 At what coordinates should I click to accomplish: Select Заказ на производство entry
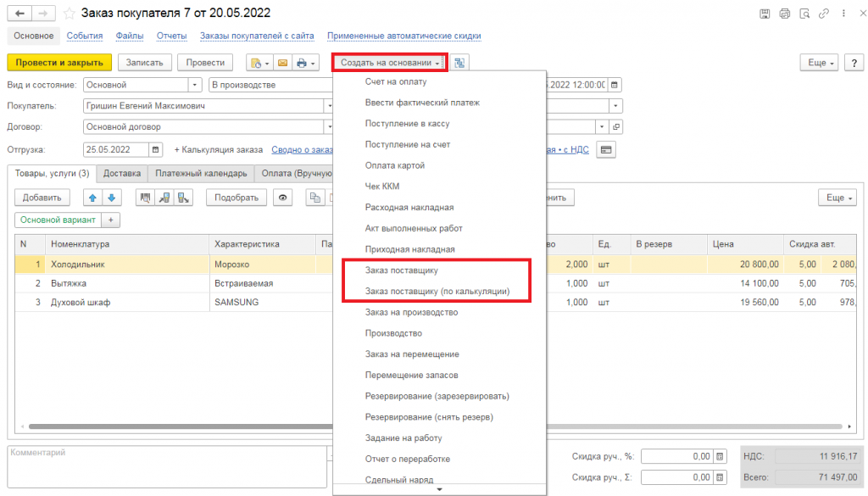tap(411, 312)
